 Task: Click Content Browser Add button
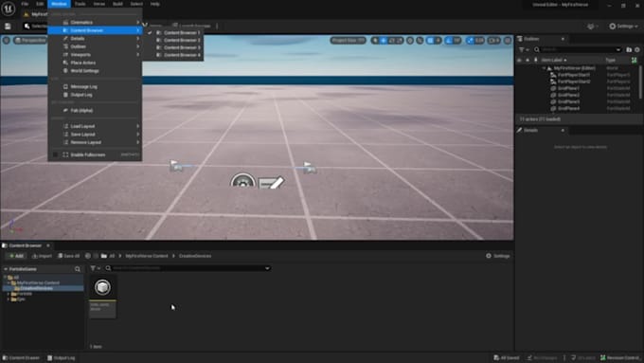(16, 256)
